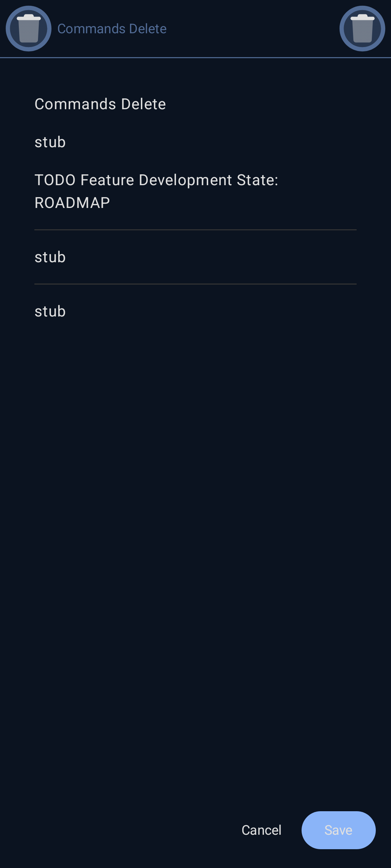
Task: Select the TODO Feature Development State line
Action: (x=156, y=180)
